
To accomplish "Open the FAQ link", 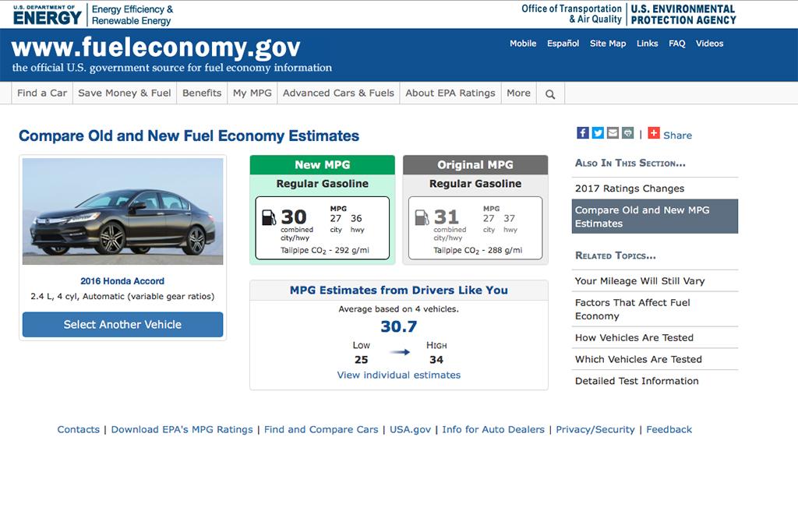I will pos(677,44).
